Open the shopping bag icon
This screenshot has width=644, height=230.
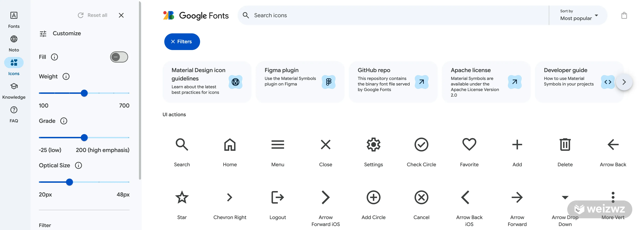(624, 15)
